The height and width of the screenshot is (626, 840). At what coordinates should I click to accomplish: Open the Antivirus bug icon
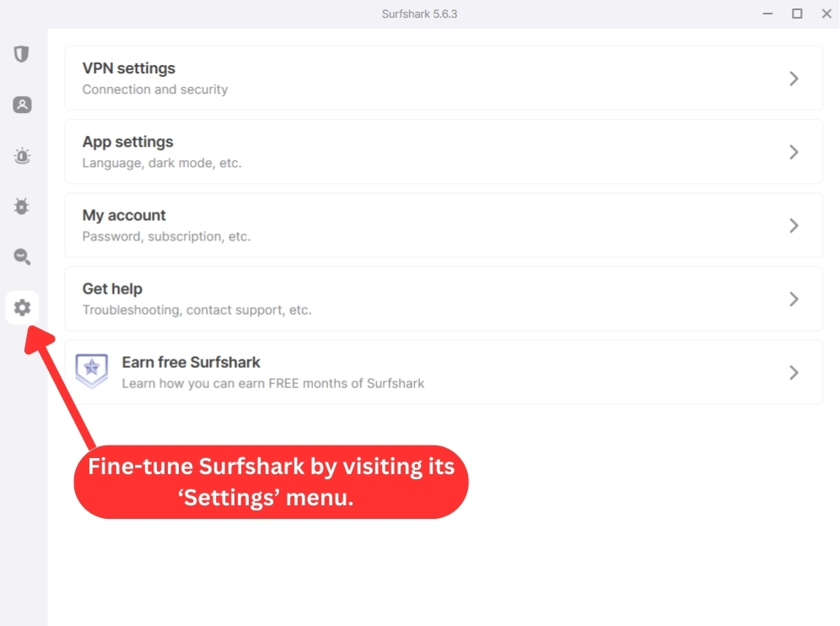click(22, 207)
